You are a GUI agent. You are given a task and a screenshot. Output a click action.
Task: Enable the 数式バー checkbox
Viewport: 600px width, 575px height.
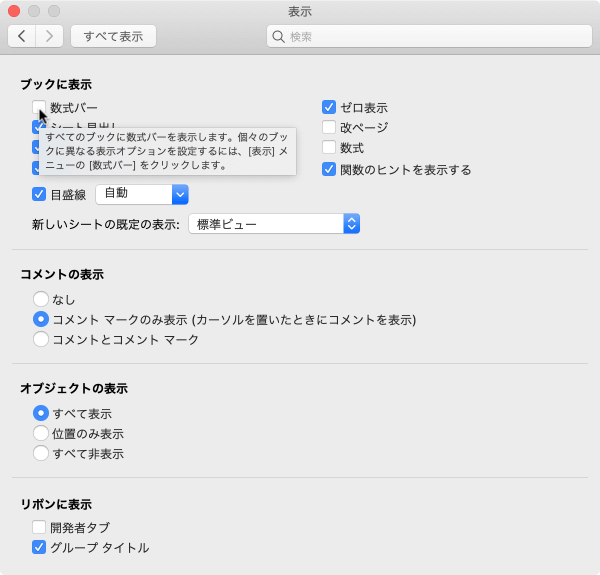(x=39, y=107)
